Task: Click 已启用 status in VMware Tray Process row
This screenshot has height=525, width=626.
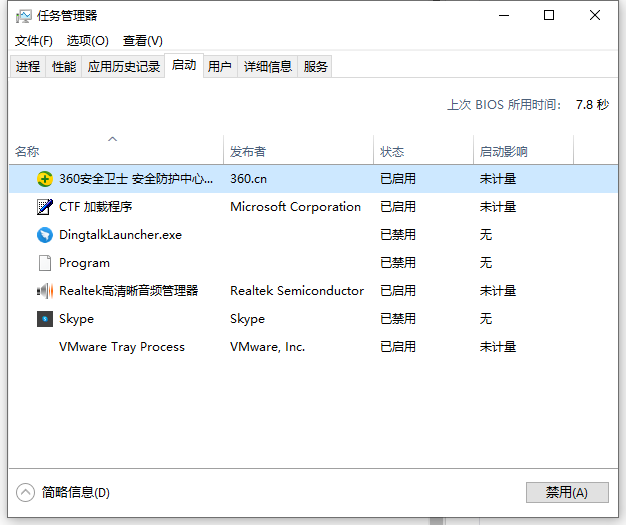Action: (398, 347)
